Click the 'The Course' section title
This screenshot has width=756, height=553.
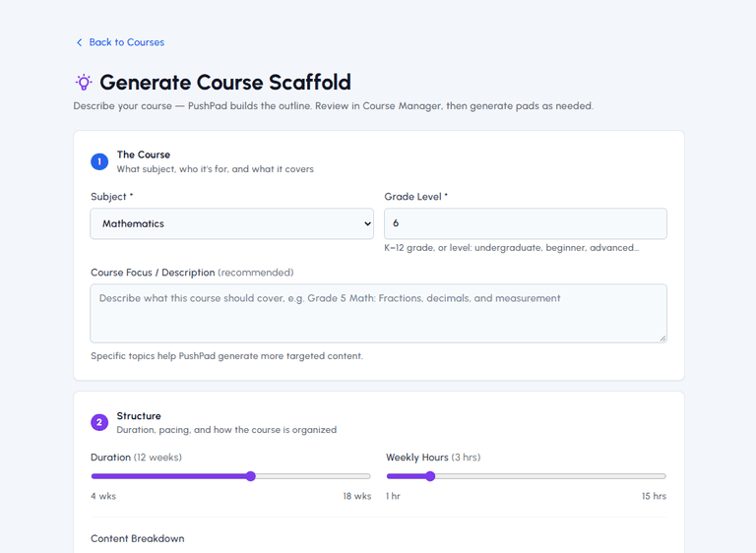[143, 154]
